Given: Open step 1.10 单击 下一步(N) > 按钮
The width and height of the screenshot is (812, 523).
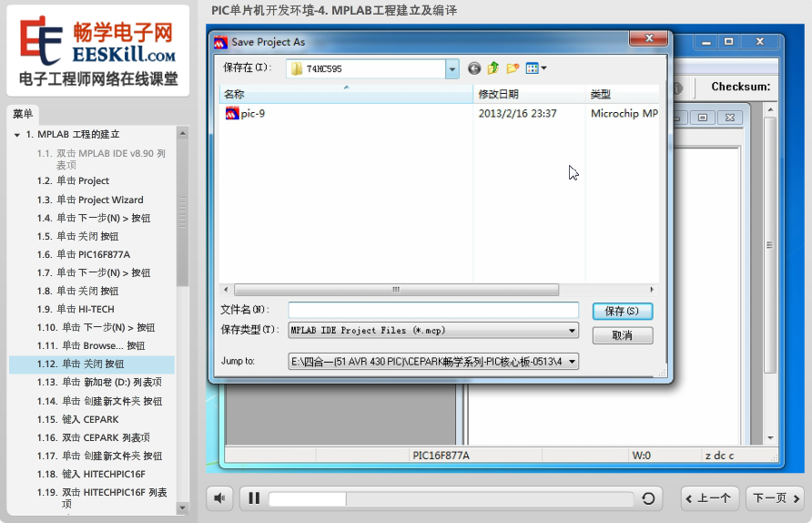Looking at the screenshot, I should tap(96, 328).
